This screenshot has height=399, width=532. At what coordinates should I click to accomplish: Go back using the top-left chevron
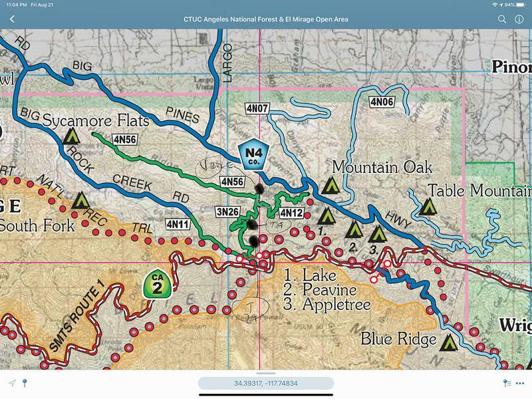[12, 19]
